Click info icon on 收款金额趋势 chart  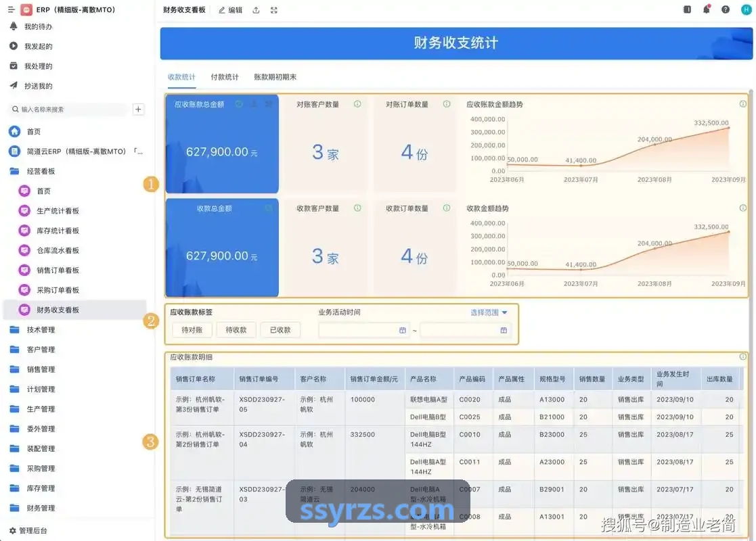tap(742, 208)
